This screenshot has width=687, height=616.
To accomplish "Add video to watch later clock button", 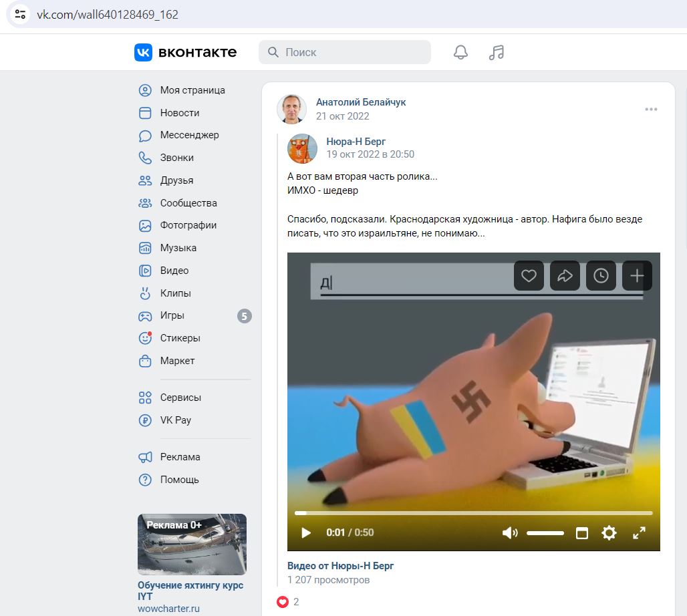I will pyautogui.click(x=601, y=275).
